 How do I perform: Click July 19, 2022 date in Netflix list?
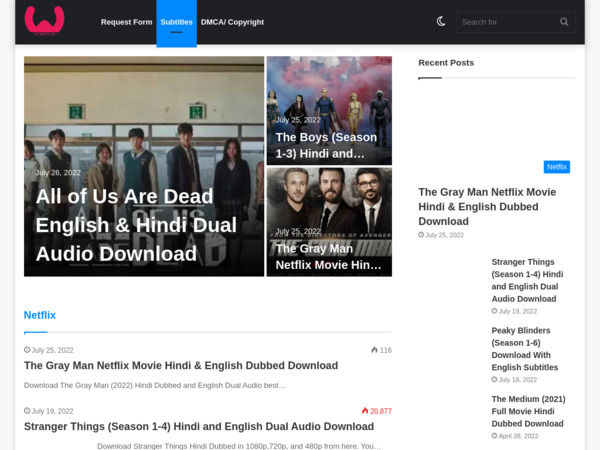point(49,411)
